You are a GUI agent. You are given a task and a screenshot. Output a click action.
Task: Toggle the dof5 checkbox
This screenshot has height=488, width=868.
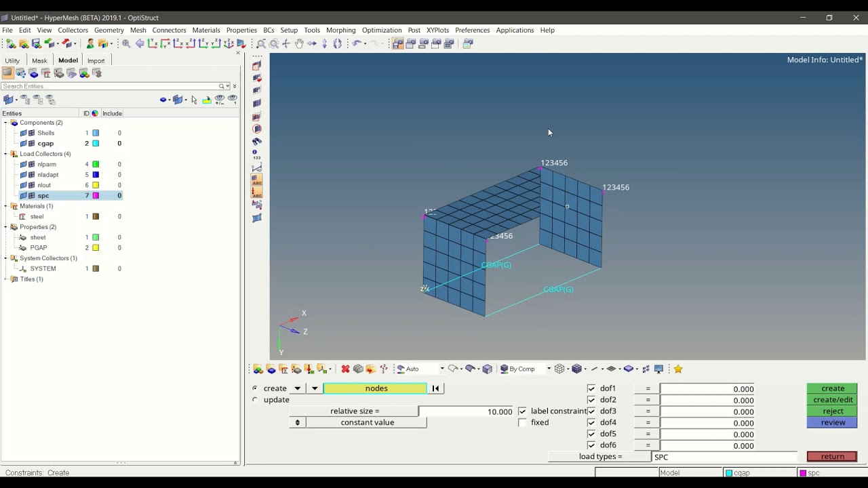(x=591, y=434)
